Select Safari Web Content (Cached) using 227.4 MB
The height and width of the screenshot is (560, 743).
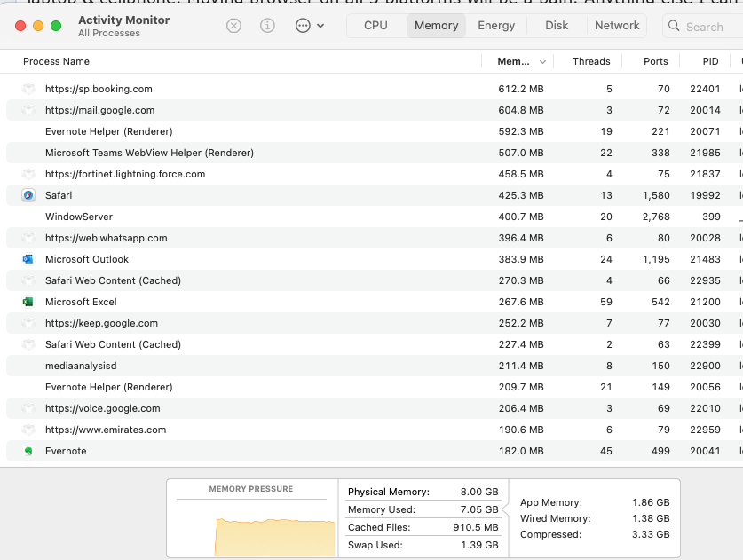(375, 344)
